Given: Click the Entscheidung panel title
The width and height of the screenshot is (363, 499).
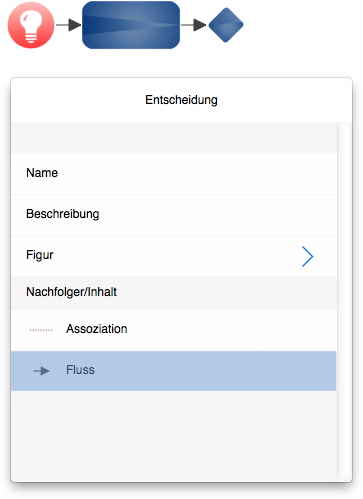Looking at the screenshot, I should [x=181, y=100].
